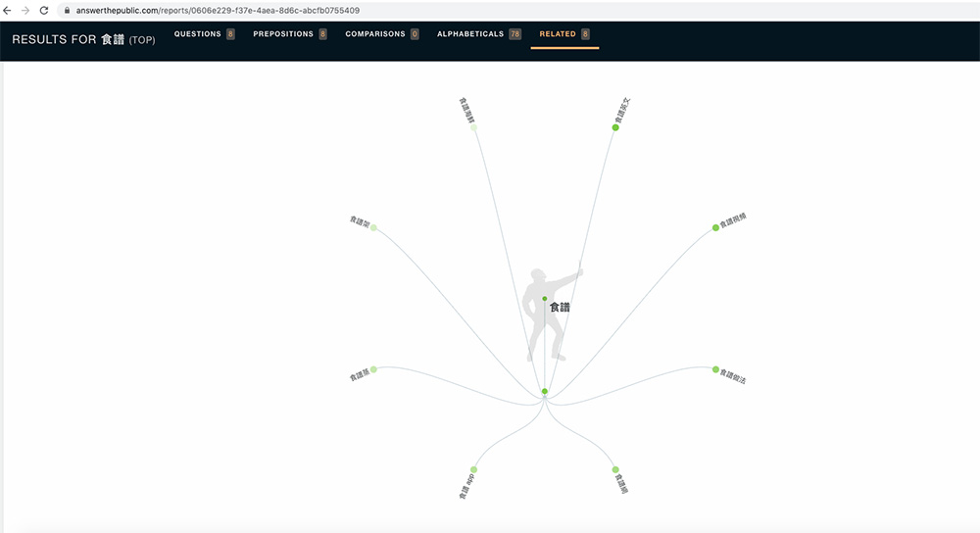The width and height of the screenshot is (980, 533).
Task: Click the green dot for 食譜英文
Action: pos(615,127)
